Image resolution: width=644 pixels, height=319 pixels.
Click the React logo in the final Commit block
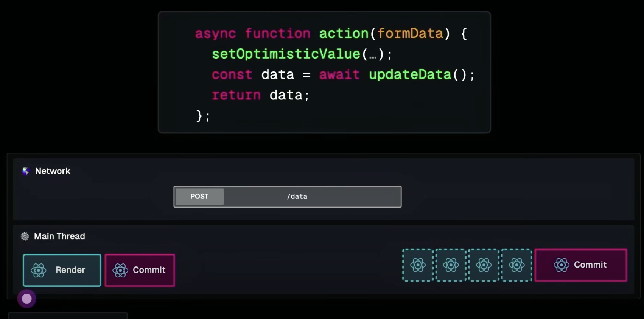pos(562,265)
